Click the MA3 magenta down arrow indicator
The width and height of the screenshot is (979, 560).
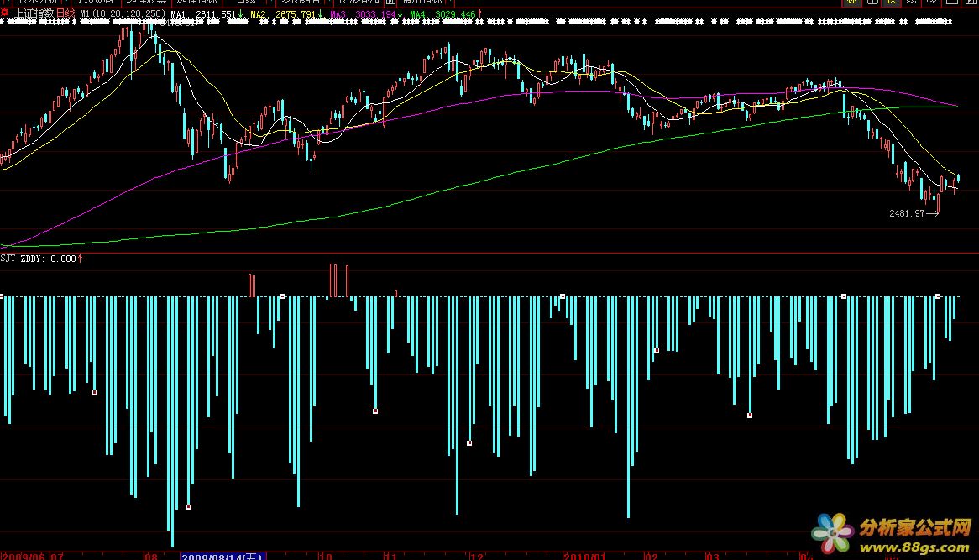[x=401, y=14]
